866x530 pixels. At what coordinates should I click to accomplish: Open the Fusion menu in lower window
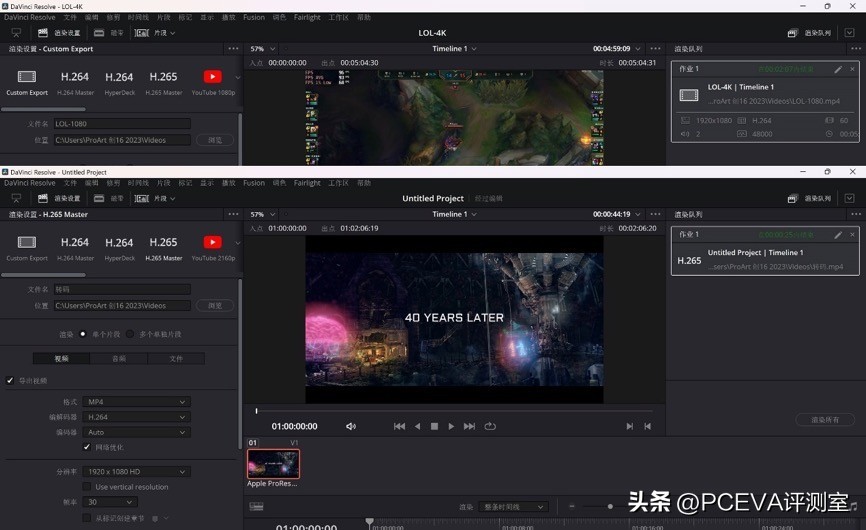pos(254,183)
